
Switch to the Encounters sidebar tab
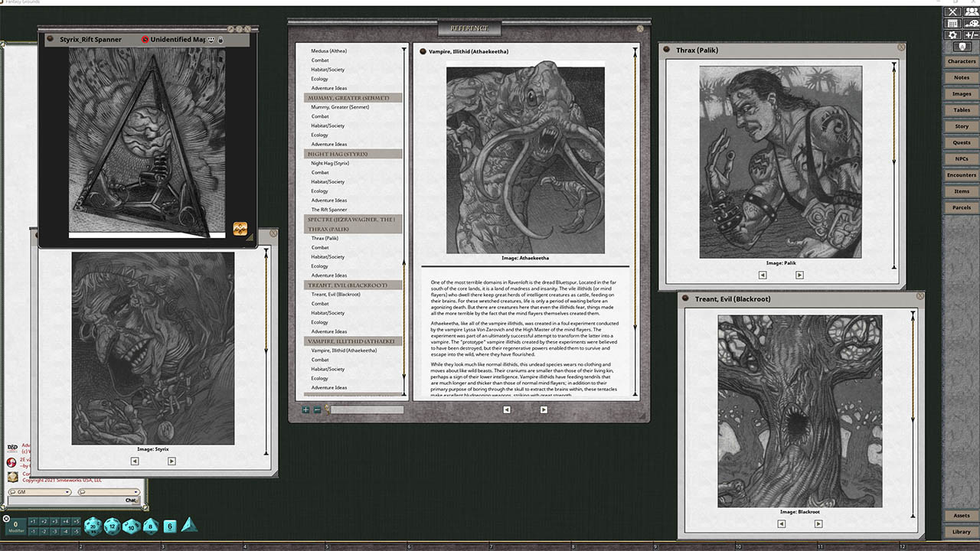pyautogui.click(x=961, y=174)
